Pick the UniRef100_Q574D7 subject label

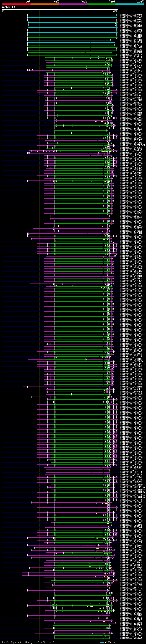(131, 173)
